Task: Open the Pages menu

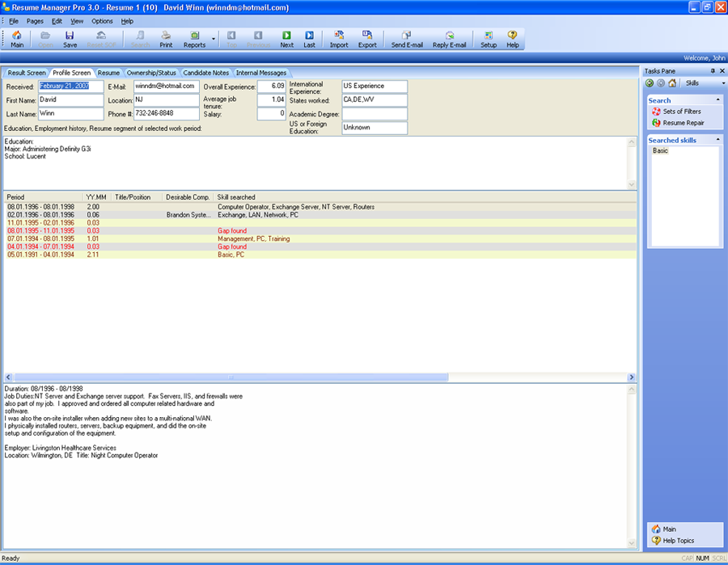Action: [x=35, y=21]
